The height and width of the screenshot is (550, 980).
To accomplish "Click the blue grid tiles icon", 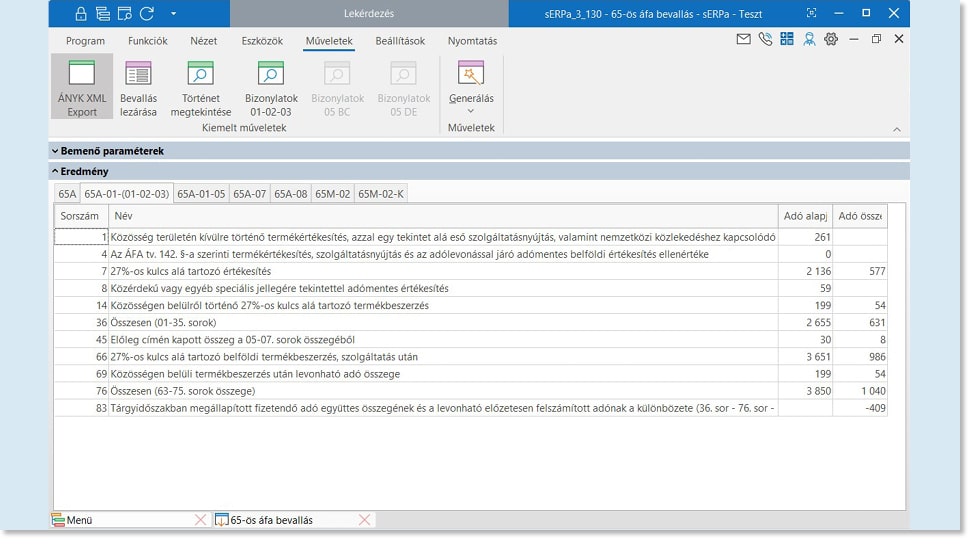I will click(787, 39).
